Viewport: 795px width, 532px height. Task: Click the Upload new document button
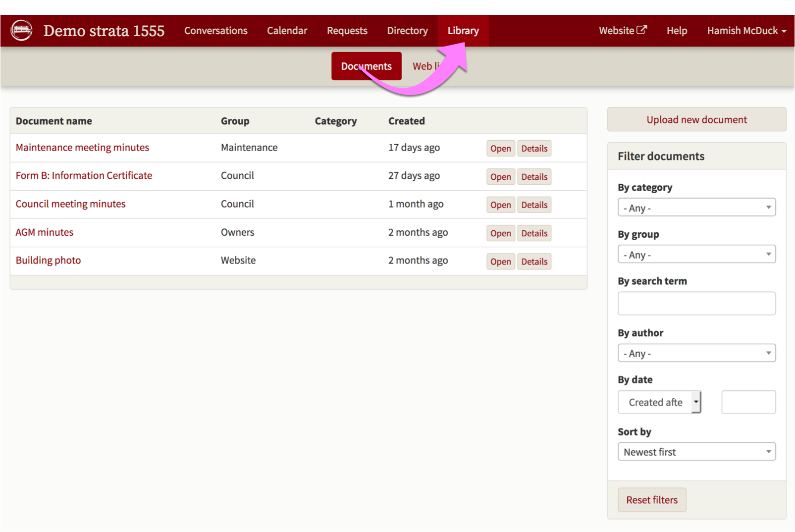(696, 119)
